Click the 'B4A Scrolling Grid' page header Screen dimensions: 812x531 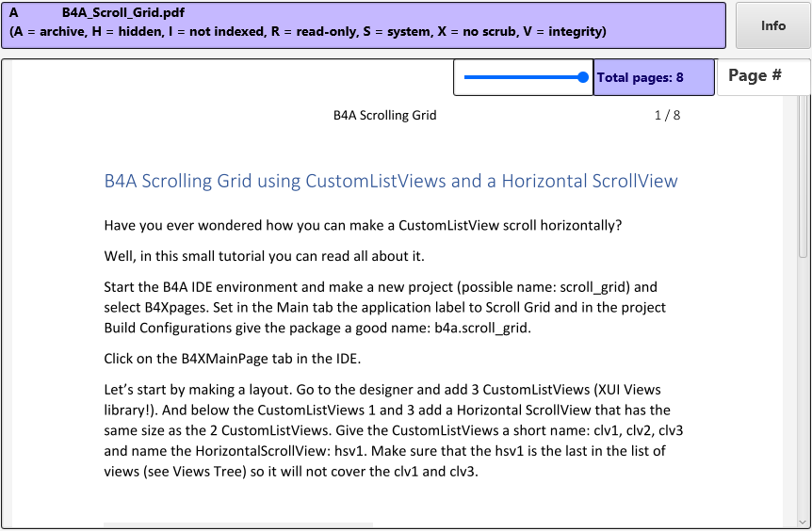pos(384,115)
